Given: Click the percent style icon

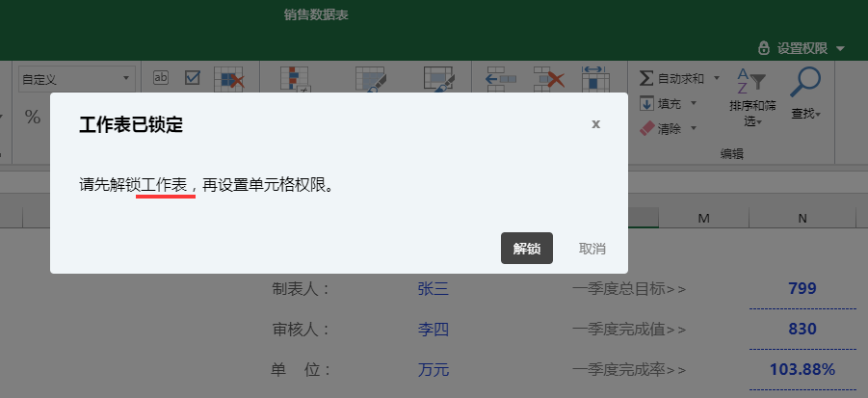Looking at the screenshot, I should [x=33, y=117].
